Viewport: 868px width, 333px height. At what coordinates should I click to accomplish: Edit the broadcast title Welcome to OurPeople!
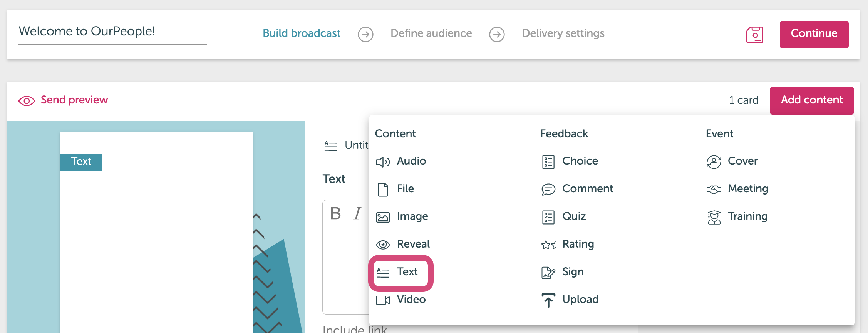tap(112, 32)
